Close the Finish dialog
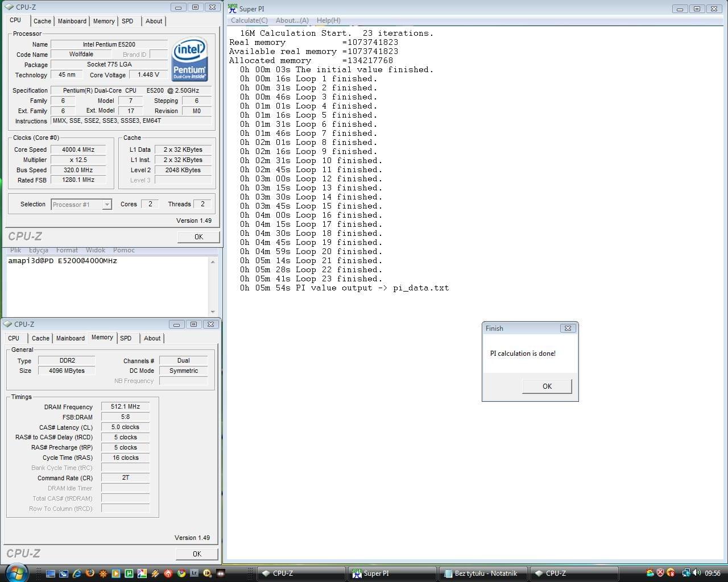This screenshot has height=582, width=728. coord(567,328)
